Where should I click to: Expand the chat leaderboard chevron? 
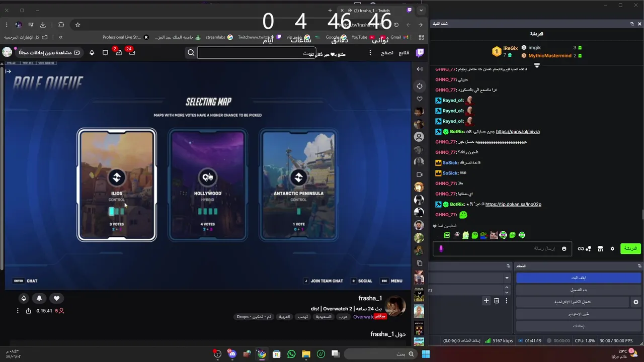coord(537,66)
